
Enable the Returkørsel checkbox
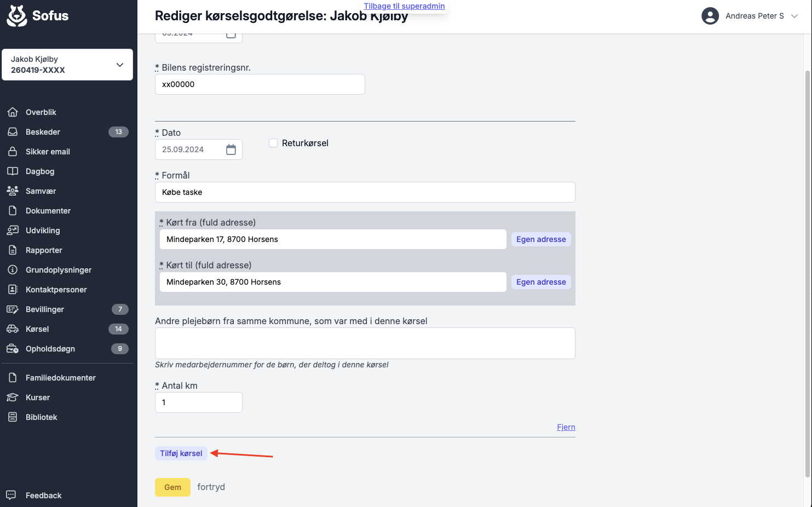273,143
